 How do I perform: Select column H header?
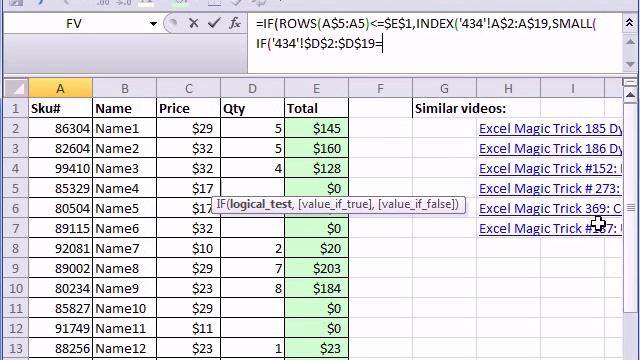pyautogui.click(x=508, y=88)
